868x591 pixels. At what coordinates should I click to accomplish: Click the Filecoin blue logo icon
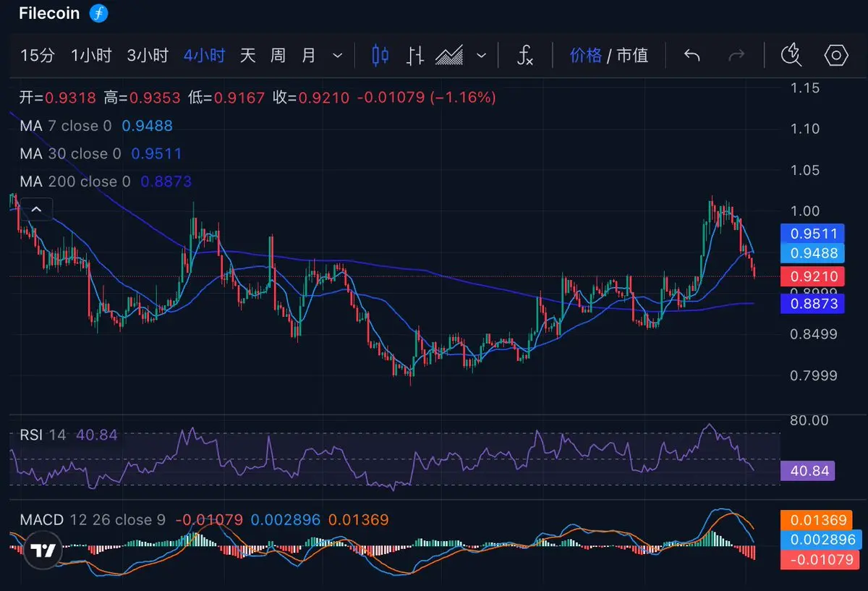[99, 13]
